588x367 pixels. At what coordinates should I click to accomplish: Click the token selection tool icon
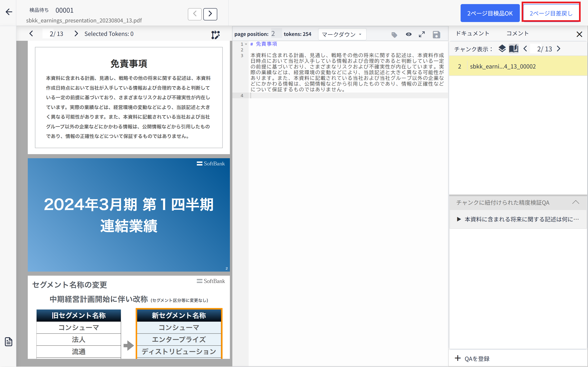(x=215, y=35)
